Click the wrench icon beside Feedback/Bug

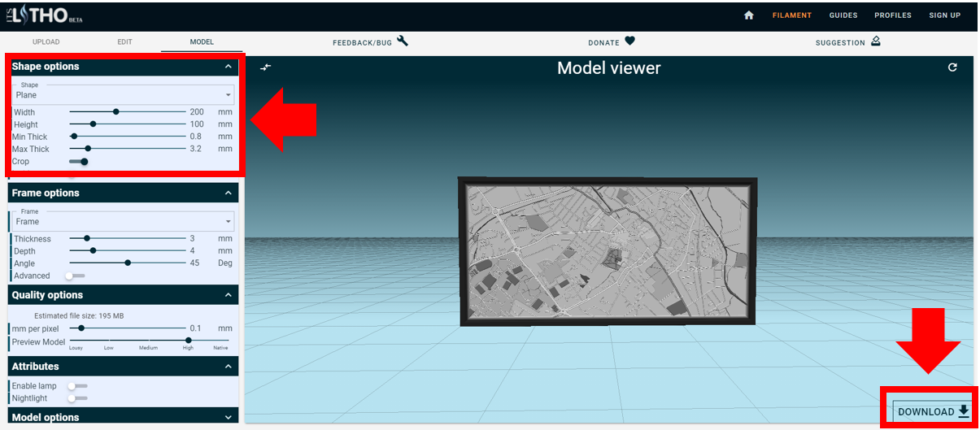click(x=403, y=41)
